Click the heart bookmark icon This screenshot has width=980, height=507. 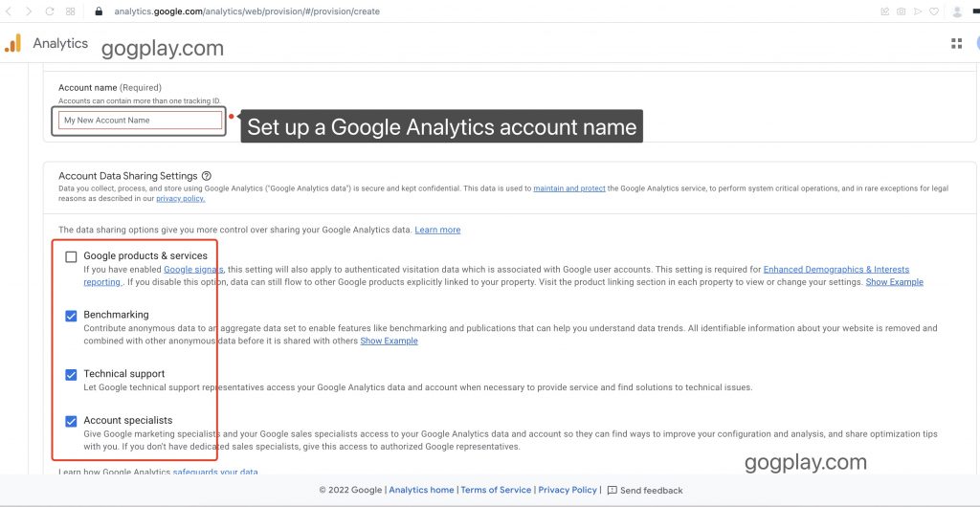(x=934, y=11)
